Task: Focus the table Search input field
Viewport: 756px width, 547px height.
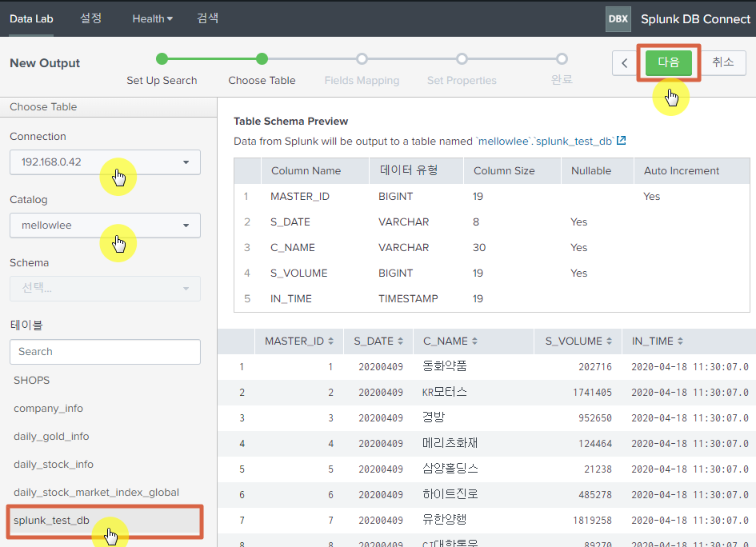Action: click(x=105, y=352)
